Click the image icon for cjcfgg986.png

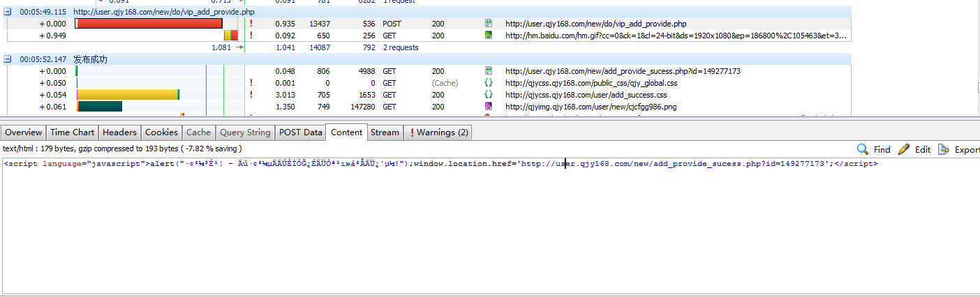click(489, 107)
